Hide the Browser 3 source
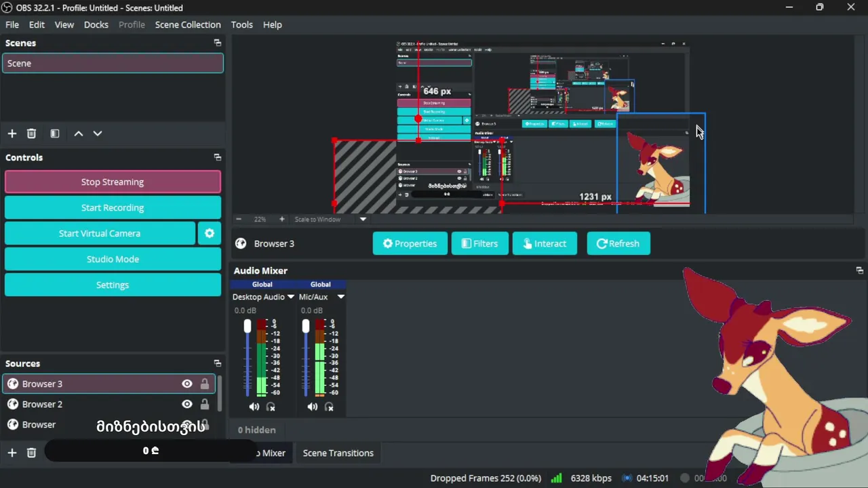 pos(187,384)
